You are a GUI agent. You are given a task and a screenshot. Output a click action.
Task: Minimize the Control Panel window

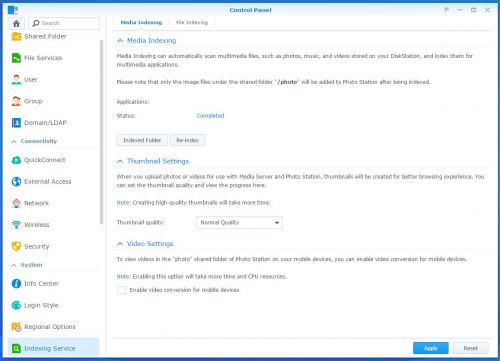pos(460,10)
